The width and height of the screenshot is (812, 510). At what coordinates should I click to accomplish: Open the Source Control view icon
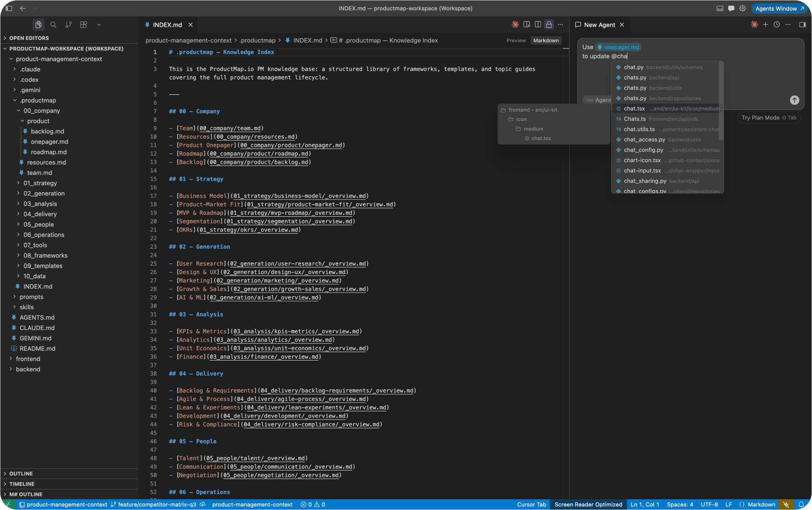point(68,25)
